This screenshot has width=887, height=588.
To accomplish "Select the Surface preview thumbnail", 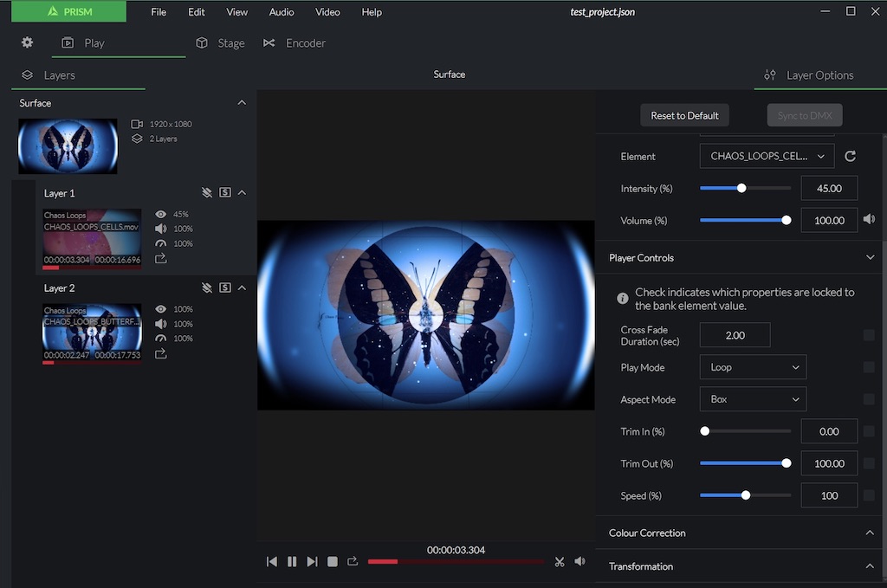I will pos(68,146).
